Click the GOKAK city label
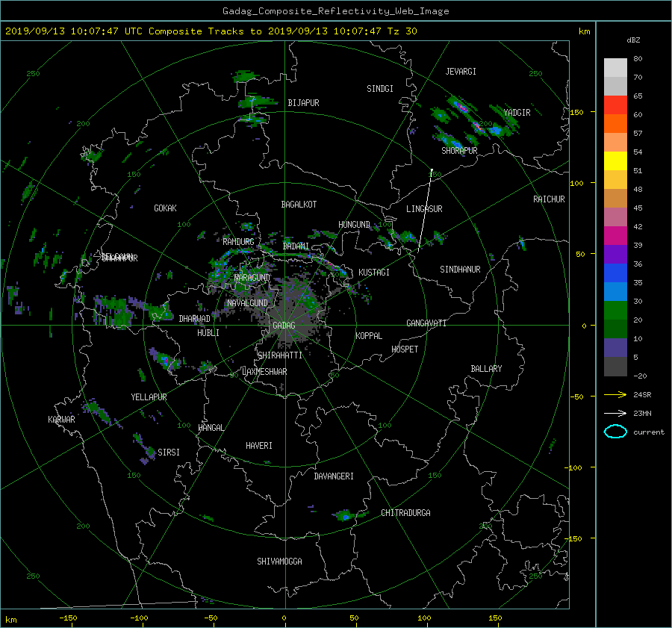The image size is (672, 628). point(165,208)
